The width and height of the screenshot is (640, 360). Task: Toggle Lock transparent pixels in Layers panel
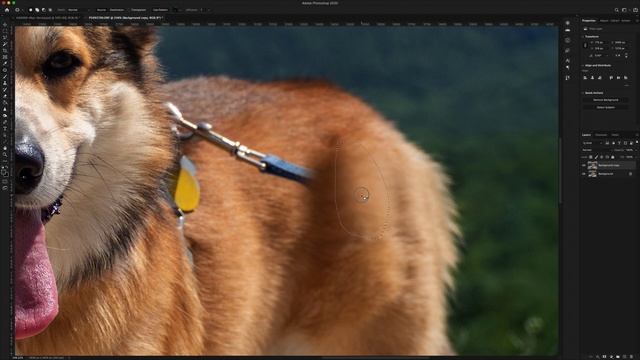591,157
